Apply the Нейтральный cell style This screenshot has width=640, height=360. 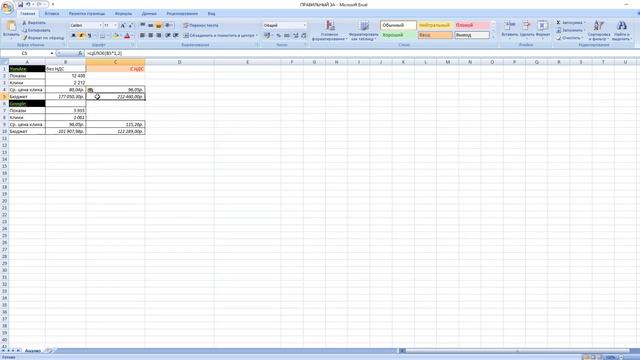tap(435, 25)
